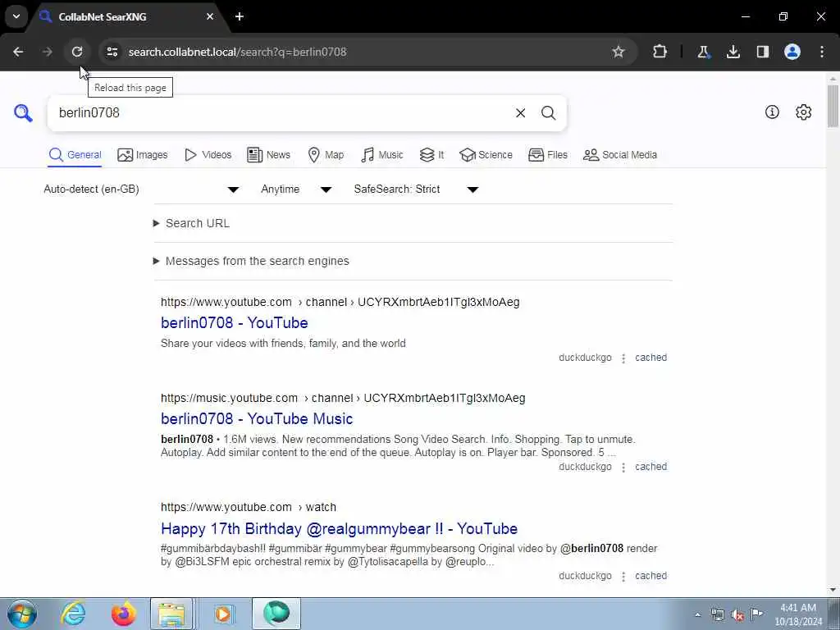Open File Explorer from the taskbar
840x630 pixels.
click(x=171, y=614)
